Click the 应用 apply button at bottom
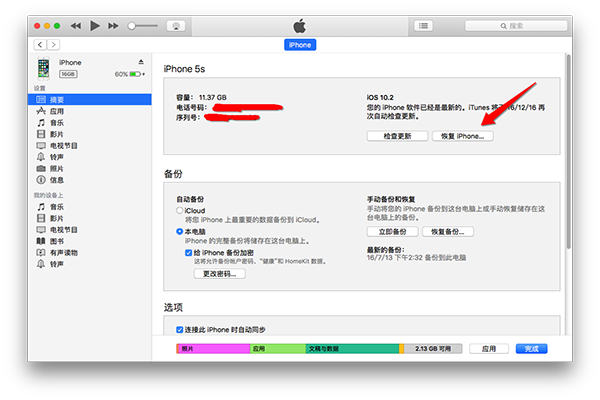 (x=489, y=349)
